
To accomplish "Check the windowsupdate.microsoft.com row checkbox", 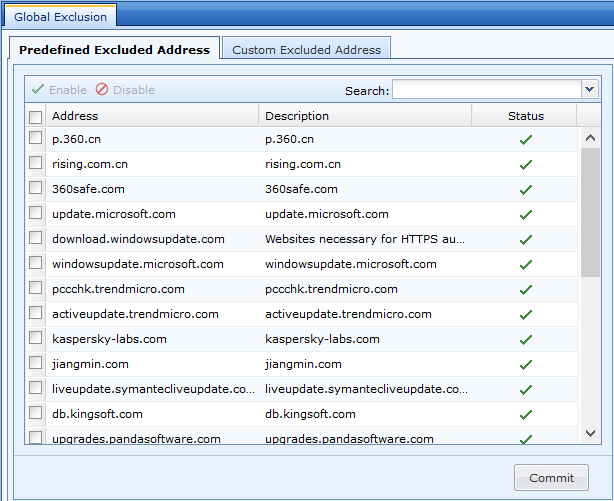I will click(36, 263).
